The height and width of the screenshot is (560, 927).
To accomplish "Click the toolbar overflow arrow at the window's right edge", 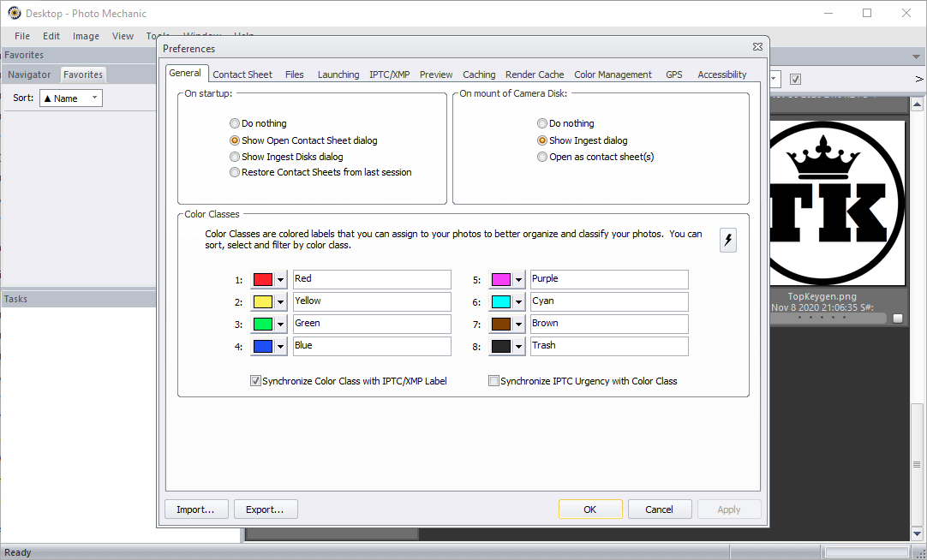I will click(919, 79).
